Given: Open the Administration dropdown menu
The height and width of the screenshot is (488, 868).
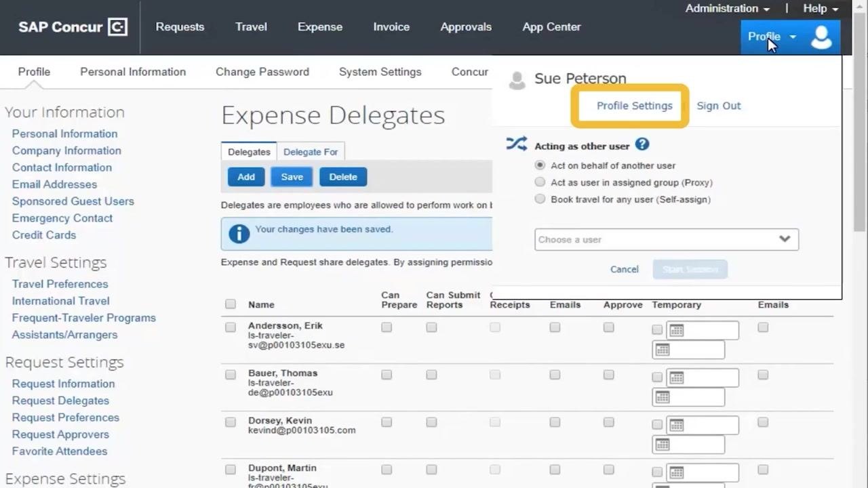Looking at the screenshot, I should click(727, 9).
